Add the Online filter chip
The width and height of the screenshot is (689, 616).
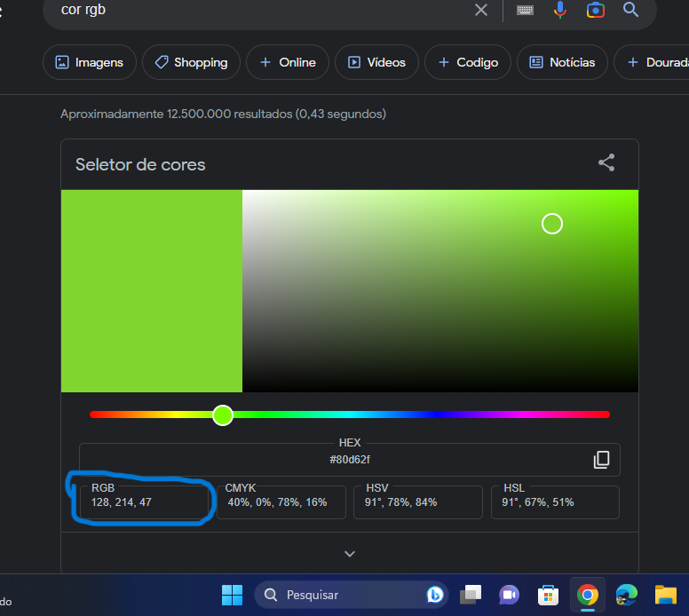(x=288, y=62)
